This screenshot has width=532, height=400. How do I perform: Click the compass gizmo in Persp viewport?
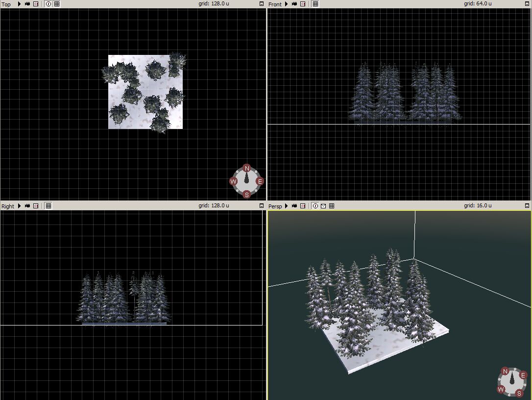pos(512,382)
